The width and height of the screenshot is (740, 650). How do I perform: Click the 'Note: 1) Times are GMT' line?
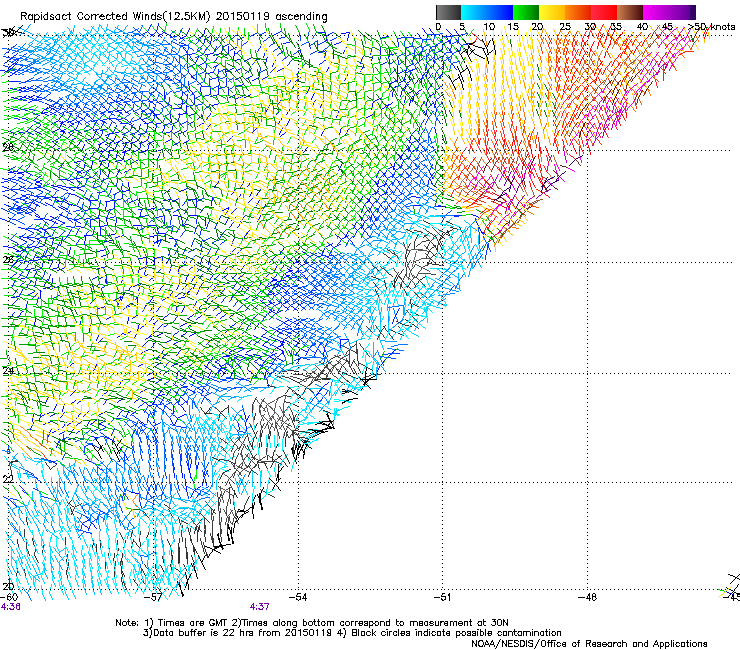312,623
